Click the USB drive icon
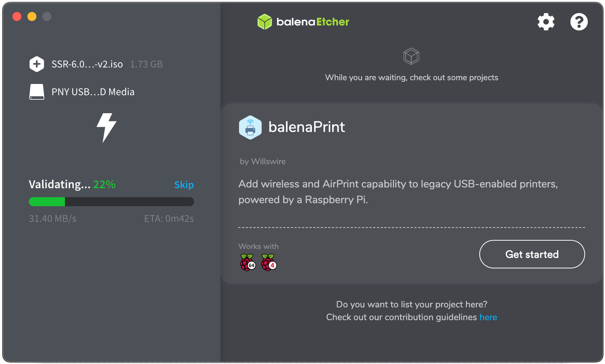This screenshot has height=364, width=605. tap(37, 92)
